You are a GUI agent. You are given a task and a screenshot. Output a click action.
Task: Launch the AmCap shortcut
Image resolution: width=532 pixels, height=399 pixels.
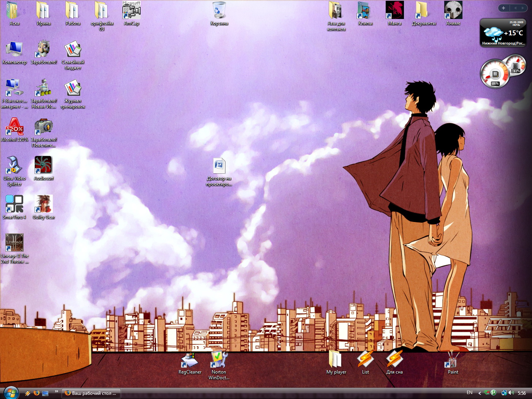(131, 13)
